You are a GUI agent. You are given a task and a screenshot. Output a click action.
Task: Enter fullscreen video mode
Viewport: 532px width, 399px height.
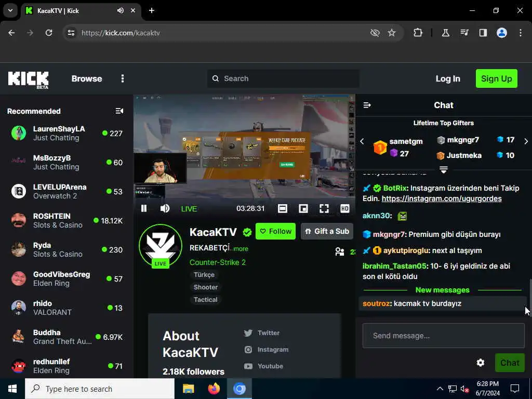pyautogui.click(x=324, y=208)
